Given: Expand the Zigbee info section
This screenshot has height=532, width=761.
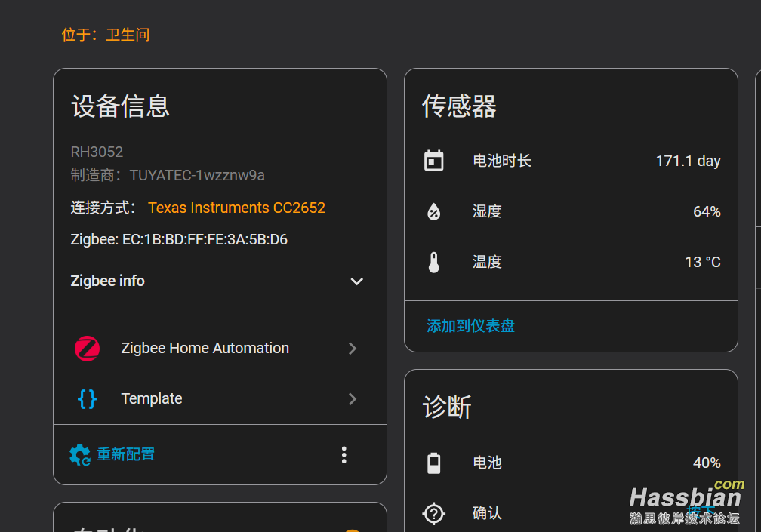Looking at the screenshot, I should tap(356, 281).
